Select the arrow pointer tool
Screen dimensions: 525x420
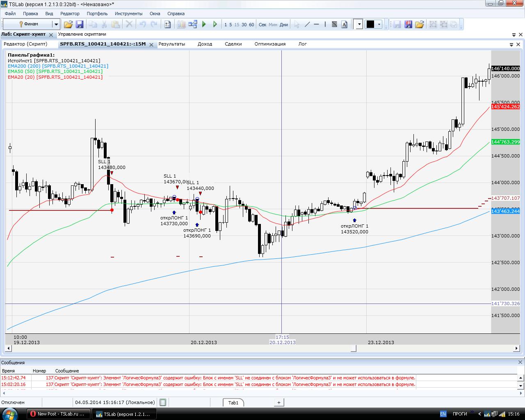tap(297, 24)
